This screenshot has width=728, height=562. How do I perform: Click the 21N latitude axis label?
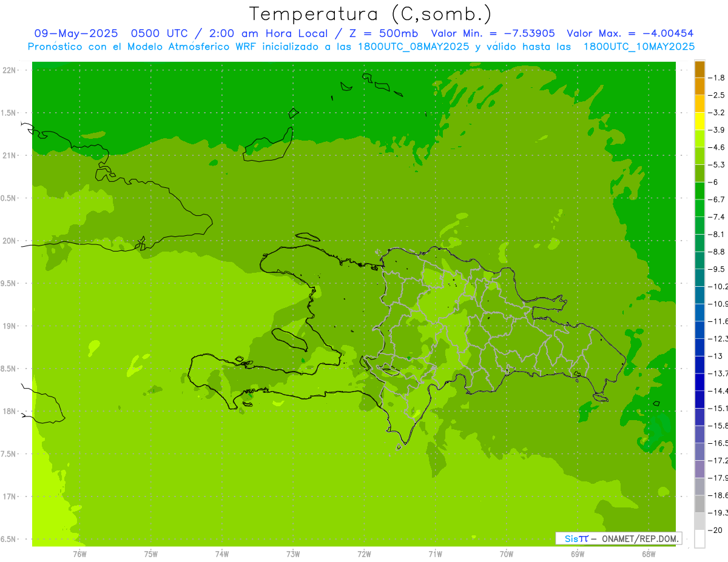coord(10,155)
